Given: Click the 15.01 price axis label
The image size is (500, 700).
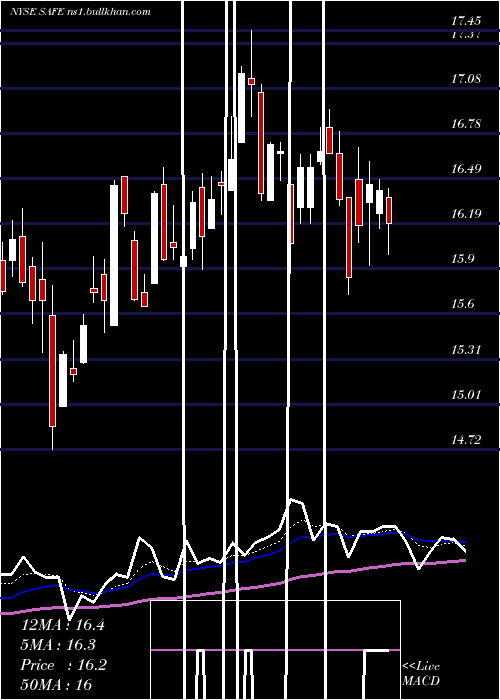Looking at the screenshot, I should (466, 395).
